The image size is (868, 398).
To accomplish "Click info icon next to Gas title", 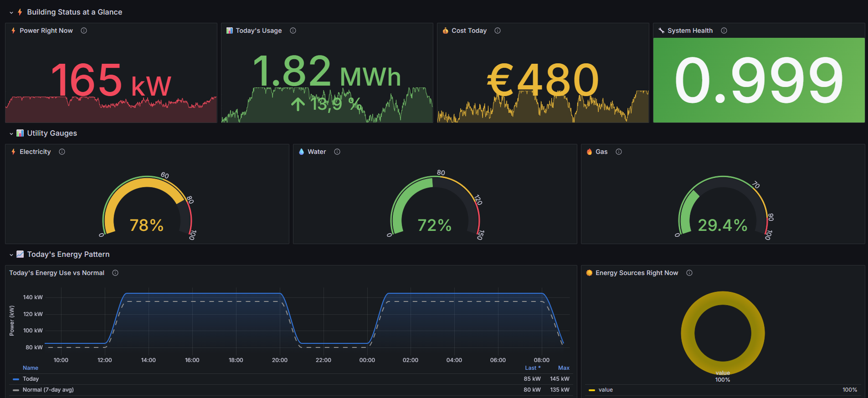I will pos(619,152).
